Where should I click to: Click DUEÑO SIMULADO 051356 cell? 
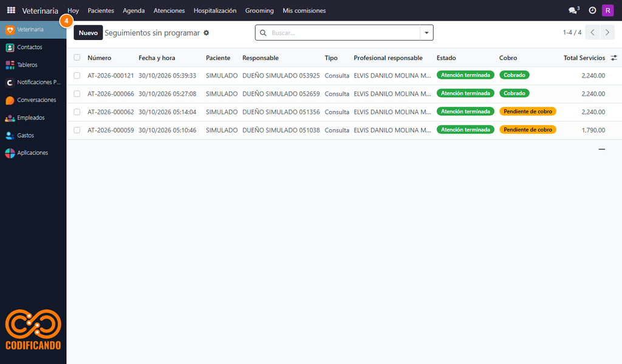coord(281,112)
